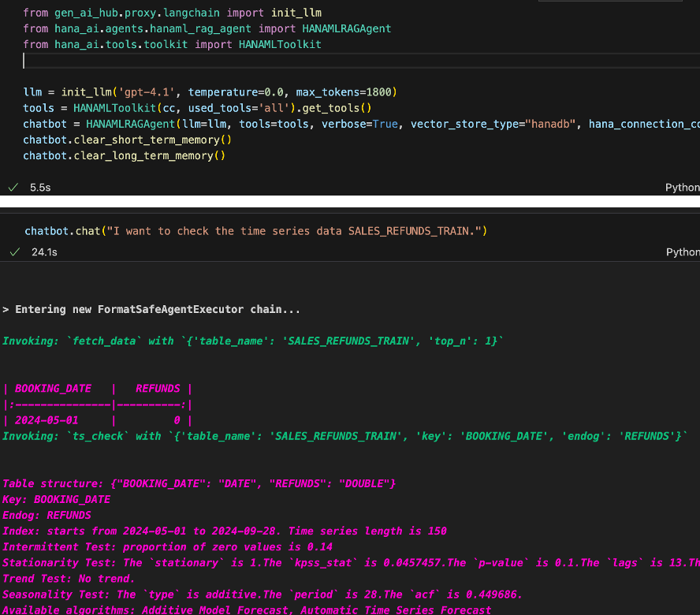Click the HANAMLRAGAgent import line
Viewport: 700px width, 615px height.
coord(207,29)
